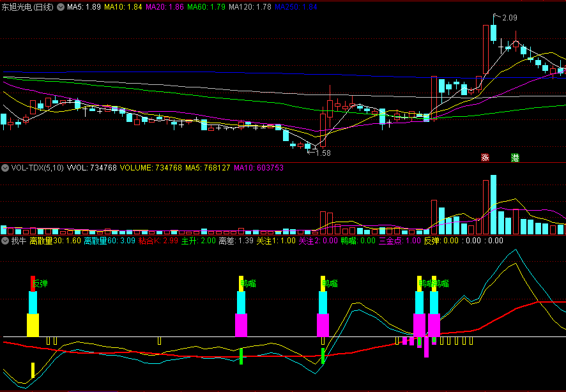The height and width of the screenshot is (392, 566).
Task: Open the dropdown beside 东旭光电(日线)
Action: click(61, 7)
